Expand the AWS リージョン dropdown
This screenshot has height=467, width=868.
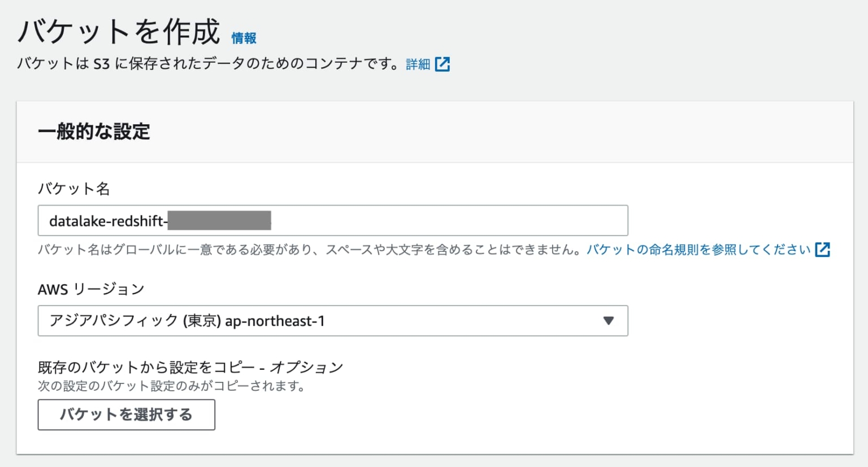tap(332, 321)
